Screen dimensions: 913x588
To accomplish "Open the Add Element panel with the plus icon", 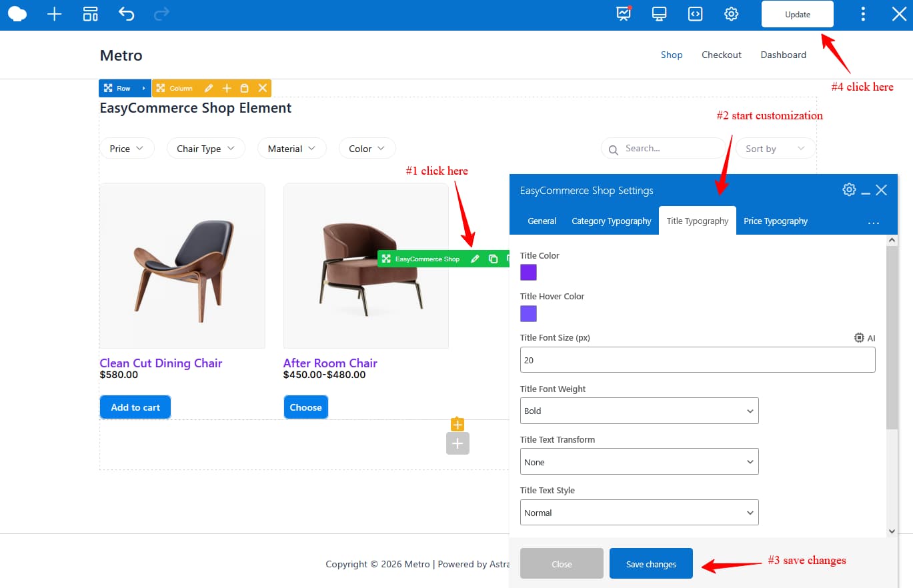I will (54, 13).
